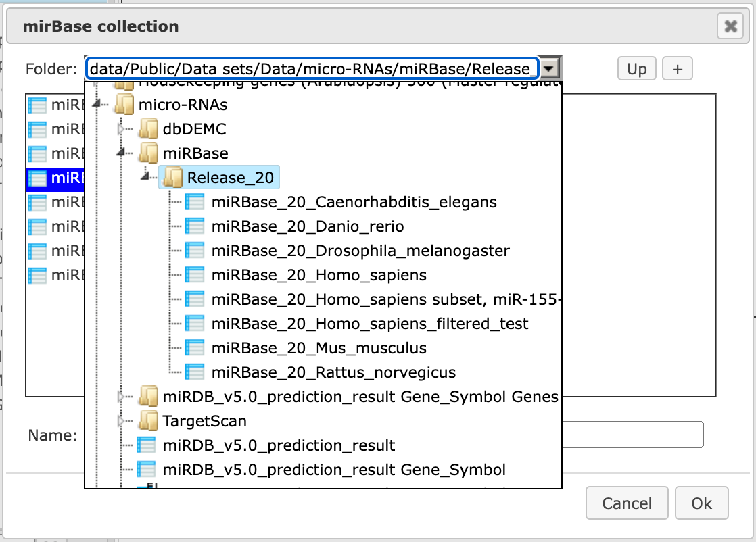Click the Name input field
The height and width of the screenshot is (542, 756).
tap(632, 435)
